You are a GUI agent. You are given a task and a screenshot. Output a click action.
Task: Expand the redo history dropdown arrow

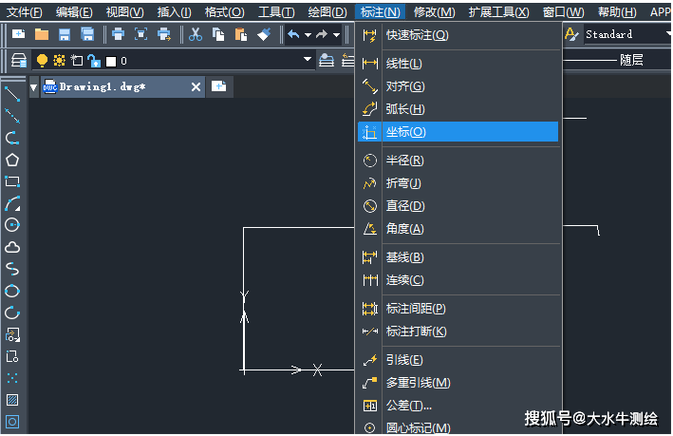click(x=336, y=35)
